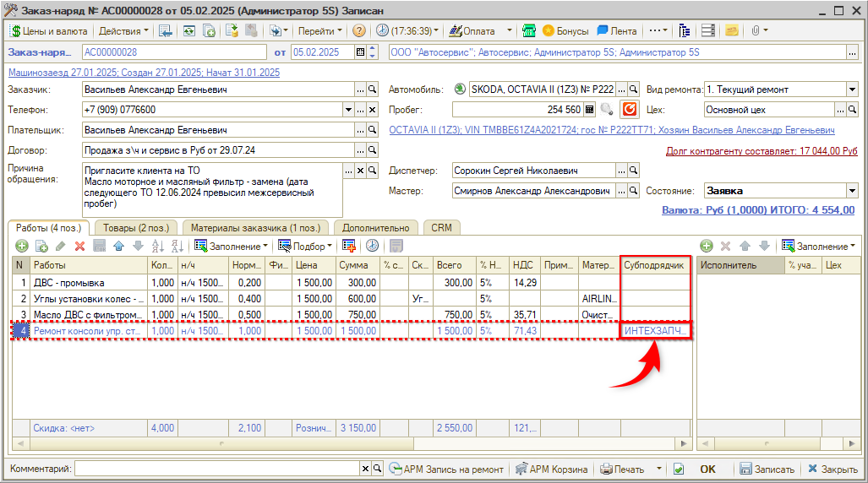Open Лента chat feed
Image resolution: width=868 pixels, height=483 pixels.
coord(617,30)
